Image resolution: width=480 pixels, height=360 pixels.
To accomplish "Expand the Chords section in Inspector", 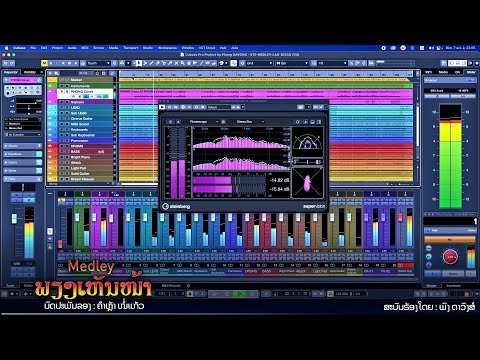I will click(x=23, y=146).
